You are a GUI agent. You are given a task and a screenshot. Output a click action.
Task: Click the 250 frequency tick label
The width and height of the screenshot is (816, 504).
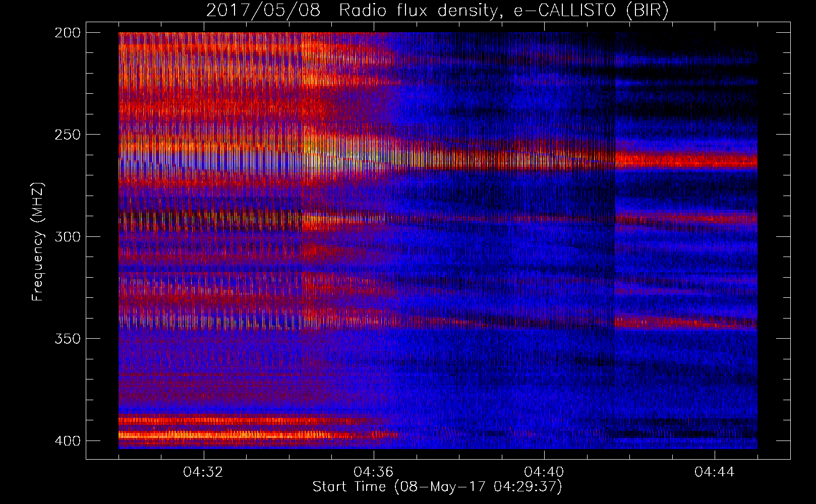(x=67, y=135)
